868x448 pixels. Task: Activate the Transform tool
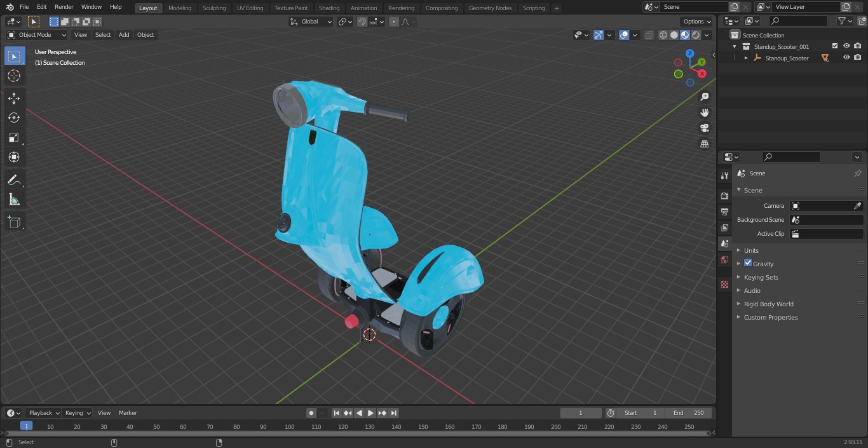(x=14, y=157)
